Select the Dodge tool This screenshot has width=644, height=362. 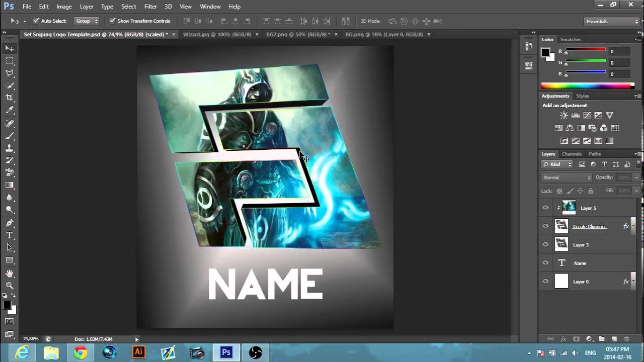pyautogui.click(x=10, y=210)
